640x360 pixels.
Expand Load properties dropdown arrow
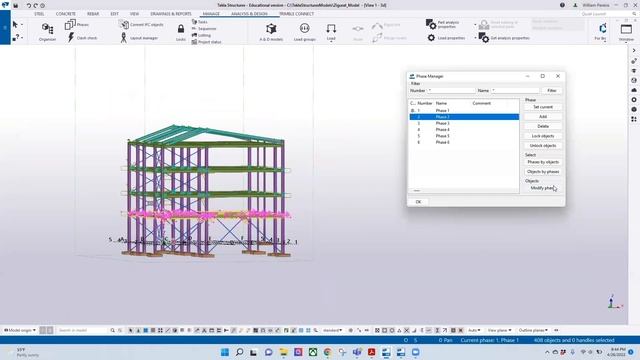tap(475, 38)
